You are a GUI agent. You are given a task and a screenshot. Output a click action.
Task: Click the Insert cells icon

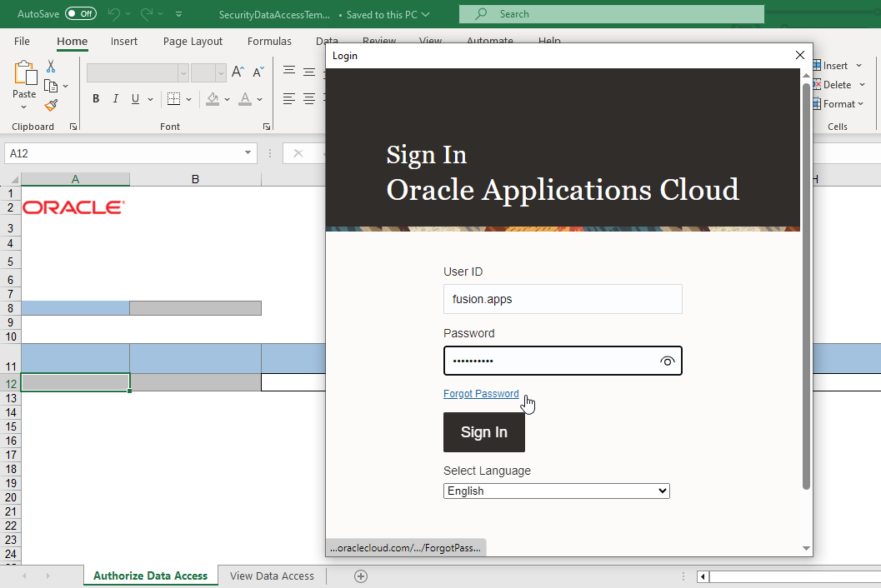817,66
